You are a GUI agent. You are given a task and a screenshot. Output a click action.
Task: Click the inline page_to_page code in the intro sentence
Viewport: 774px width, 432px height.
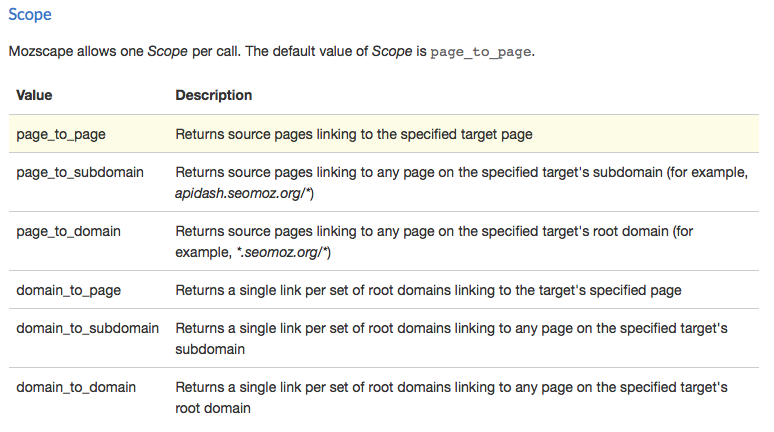[481, 52]
